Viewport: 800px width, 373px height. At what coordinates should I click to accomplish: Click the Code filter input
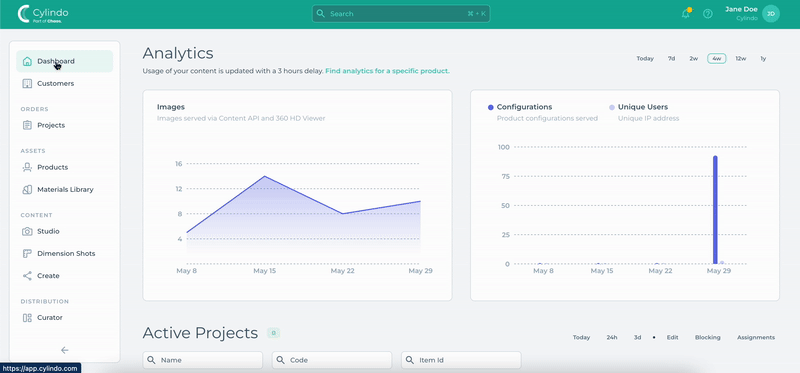332,360
